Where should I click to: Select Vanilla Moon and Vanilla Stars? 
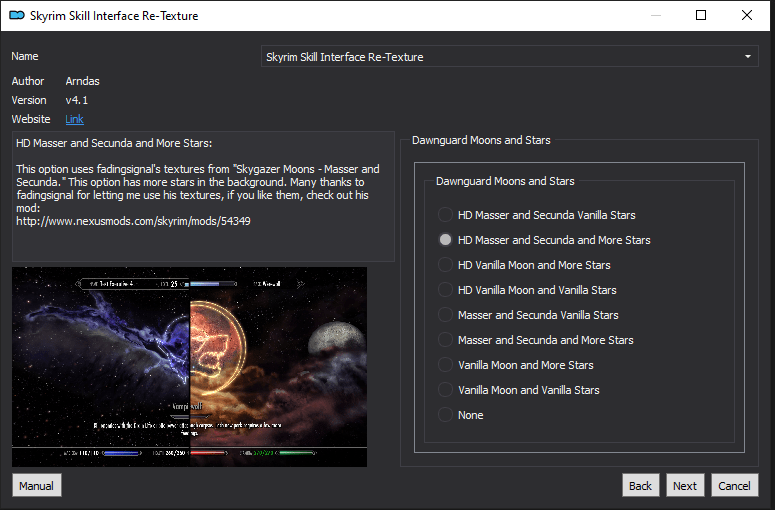[x=519, y=390]
